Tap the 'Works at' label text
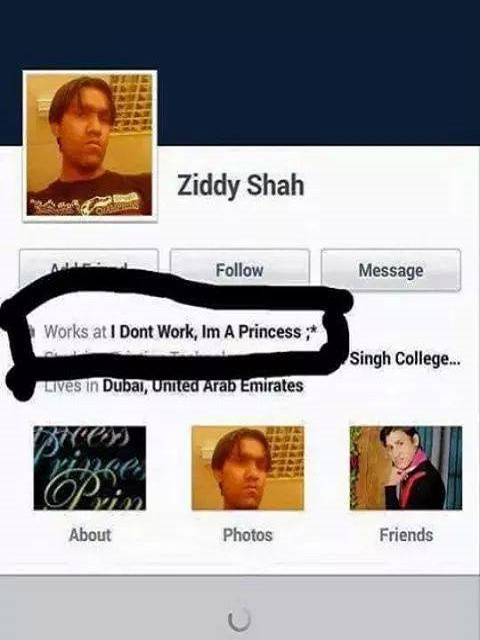Viewport: 480px width, 640px height. (75, 331)
